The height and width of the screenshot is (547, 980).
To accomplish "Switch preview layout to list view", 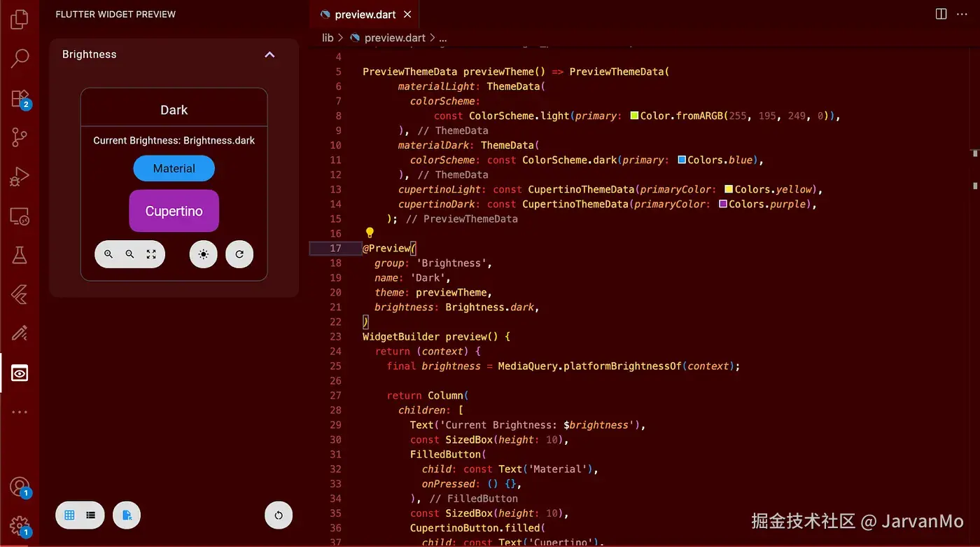I will (x=91, y=515).
